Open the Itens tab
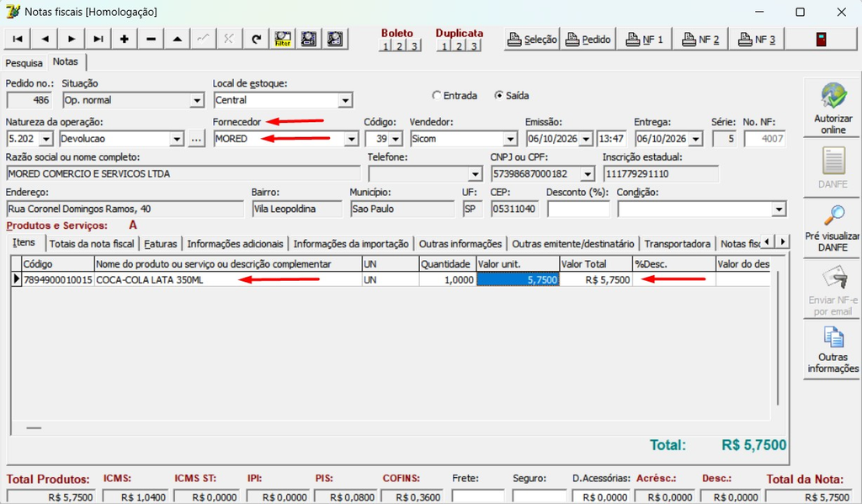 click(x=24, y=242)
